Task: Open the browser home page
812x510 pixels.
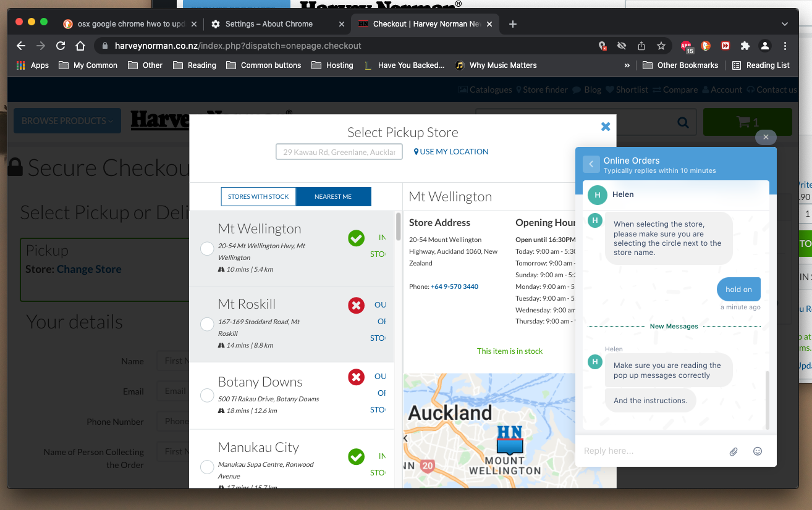Action: coord(80,46)
